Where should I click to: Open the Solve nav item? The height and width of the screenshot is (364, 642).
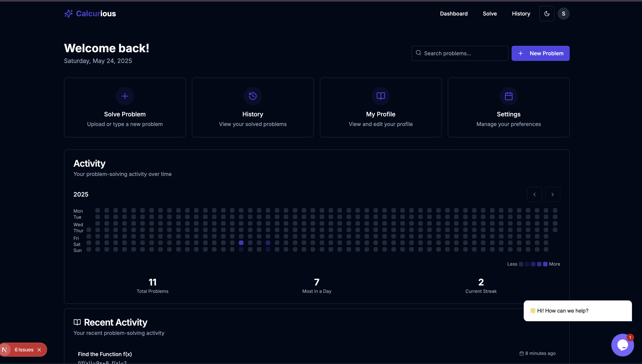pyautogui.click(x=489, y=13)
